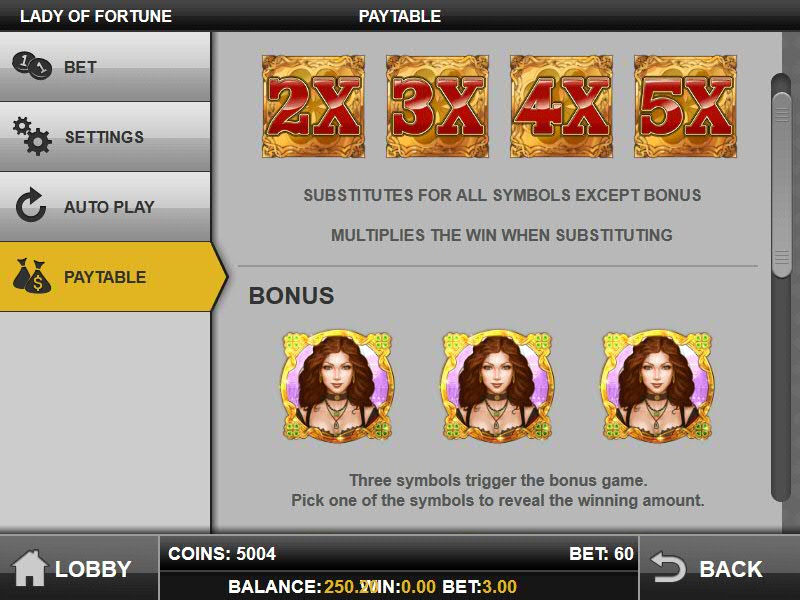Select the 2X wild multiplier symbol

313,106
